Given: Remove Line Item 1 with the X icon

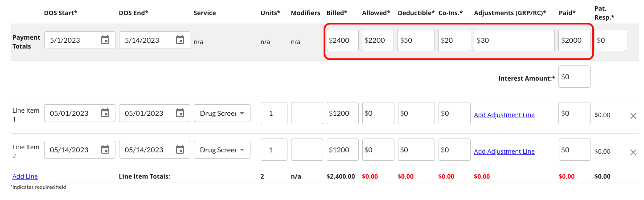Looking at the screenshot, I should click(x=633, y=116).
